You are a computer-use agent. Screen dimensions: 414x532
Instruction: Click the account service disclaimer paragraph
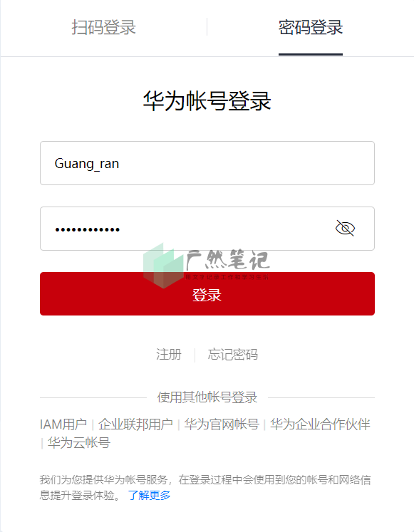pos(205,488)
